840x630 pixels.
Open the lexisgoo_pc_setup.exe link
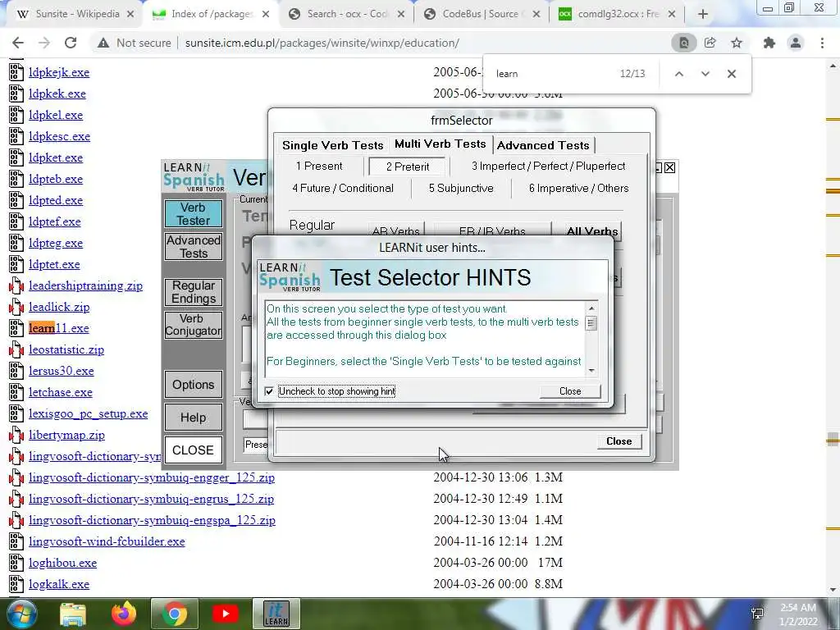[89, 413]
